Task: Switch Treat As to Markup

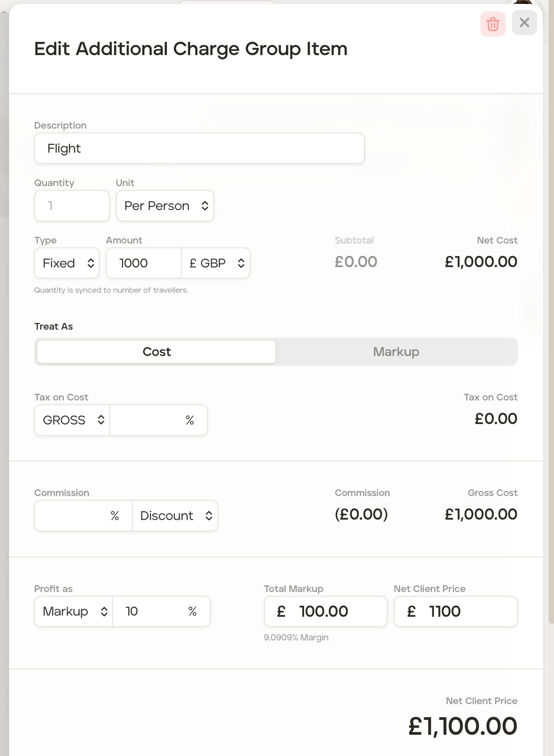Action: click(x=396, y=352)
